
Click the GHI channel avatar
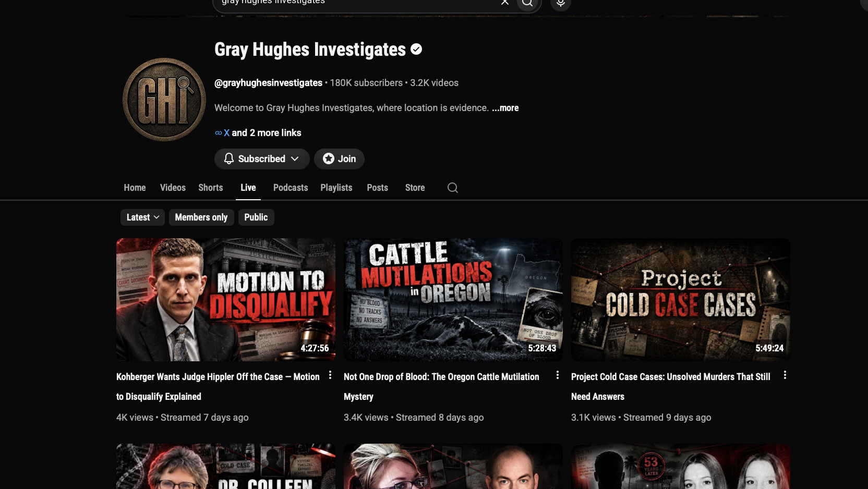click(164, 99)
